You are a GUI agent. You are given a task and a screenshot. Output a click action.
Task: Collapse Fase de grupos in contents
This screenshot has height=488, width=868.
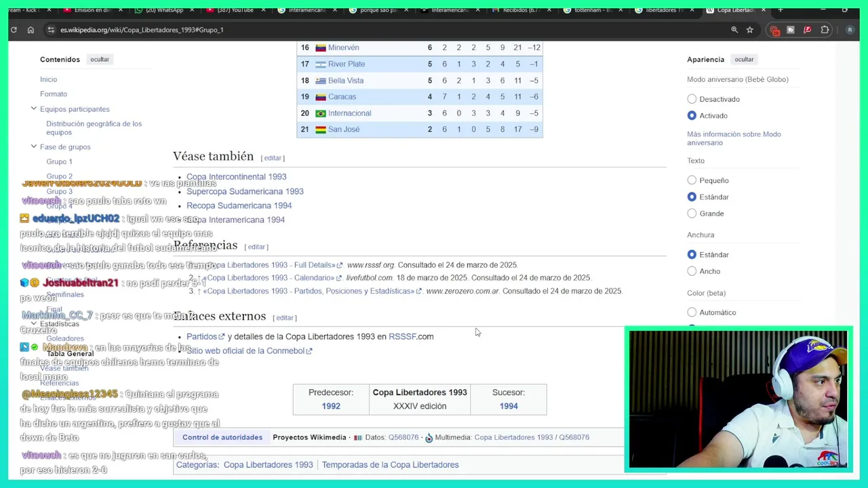(x=33, y=146)
